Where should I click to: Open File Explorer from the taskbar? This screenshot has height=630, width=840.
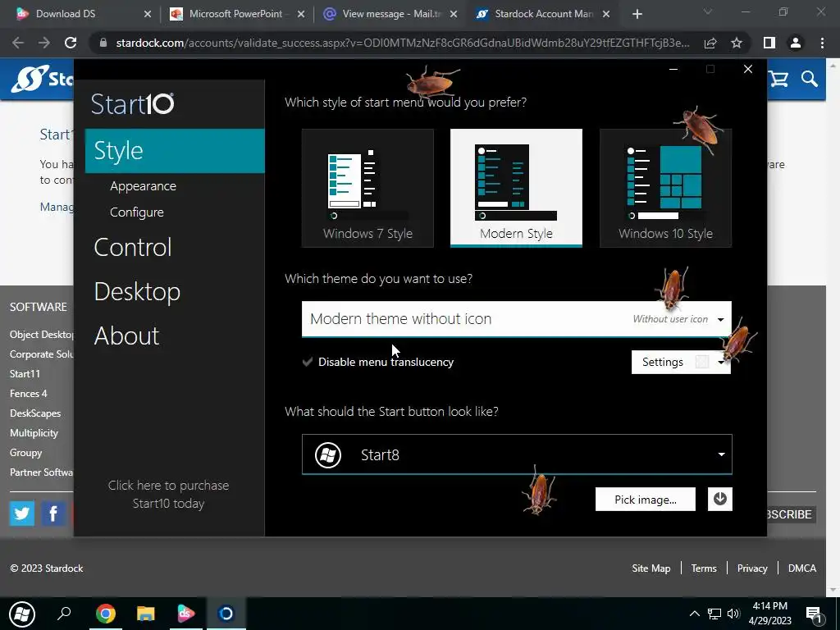[x=146, y=614]
